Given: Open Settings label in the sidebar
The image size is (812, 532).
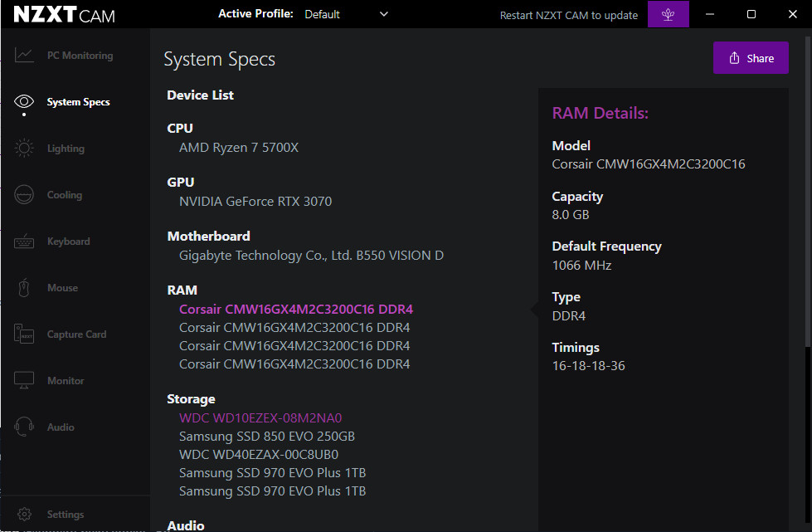Looking at the screenshot, I should pyautogui.click(x=66, y=515).
